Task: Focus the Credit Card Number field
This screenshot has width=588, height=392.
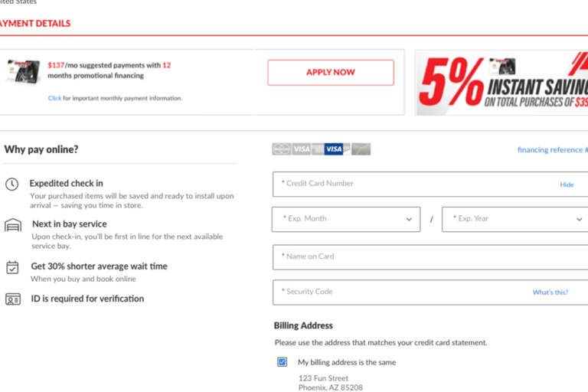Action: point(430,185)
